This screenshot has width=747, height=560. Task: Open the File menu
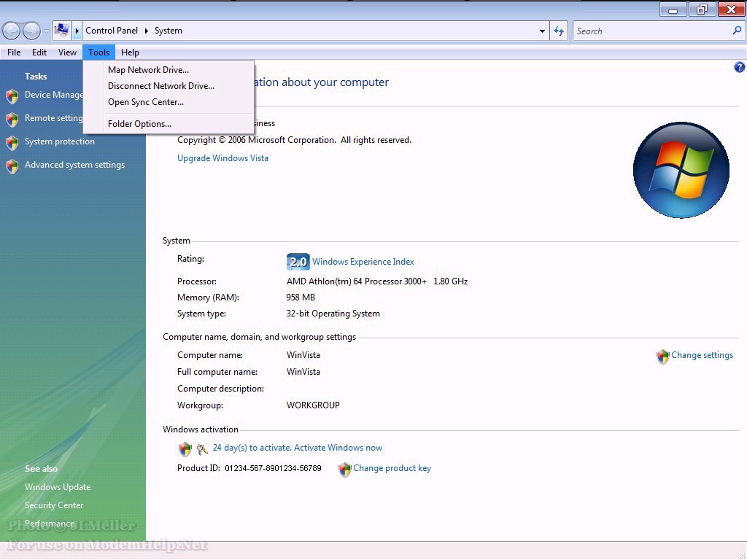point(14,52)
